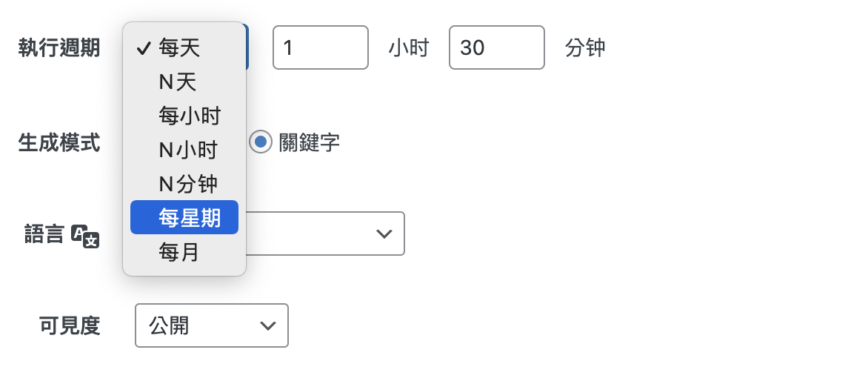Select the 每天 text option

coord(178,49)
